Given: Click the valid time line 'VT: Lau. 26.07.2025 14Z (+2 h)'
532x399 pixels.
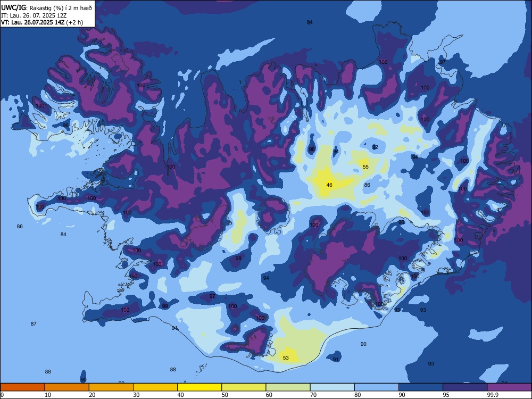Looking at the screenshot, I should tap(42, 22).
